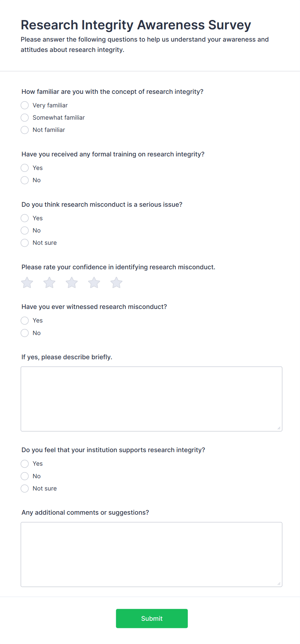The width and height of the screenshot is (300, 644).
Task: Select Yes for misconduct being serious issue
Action: pos(25,218)
